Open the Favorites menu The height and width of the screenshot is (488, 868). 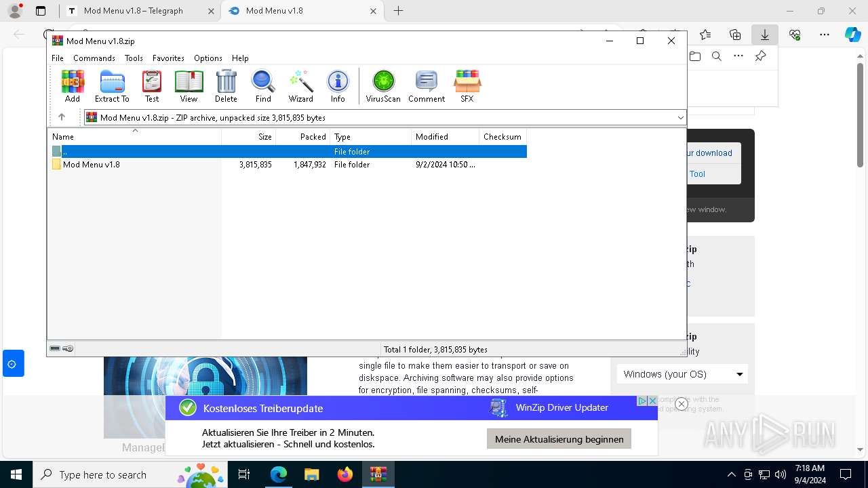pyautogui.click(x=168, y=58)
